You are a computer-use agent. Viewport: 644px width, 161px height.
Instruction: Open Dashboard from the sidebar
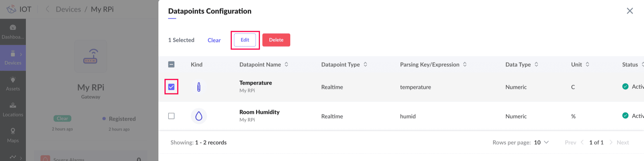[13, 32]
